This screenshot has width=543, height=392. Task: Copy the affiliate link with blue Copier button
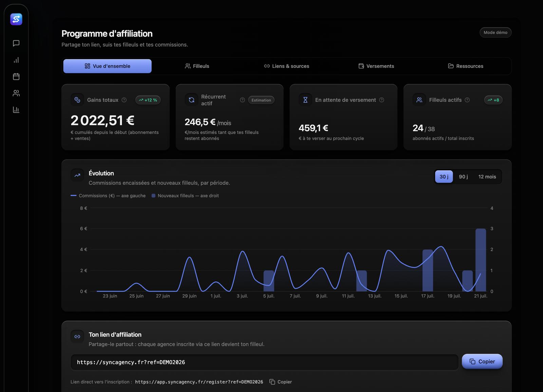click(x=482, y=361)
